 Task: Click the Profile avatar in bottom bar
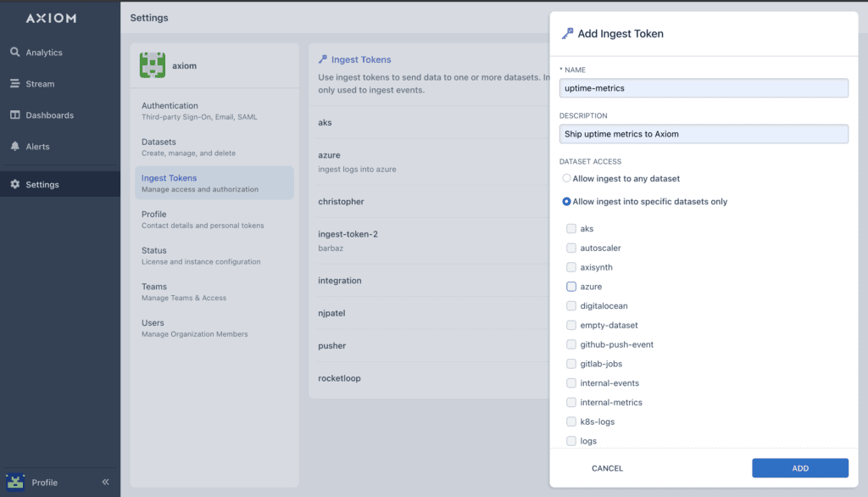(x=15, y=482)
